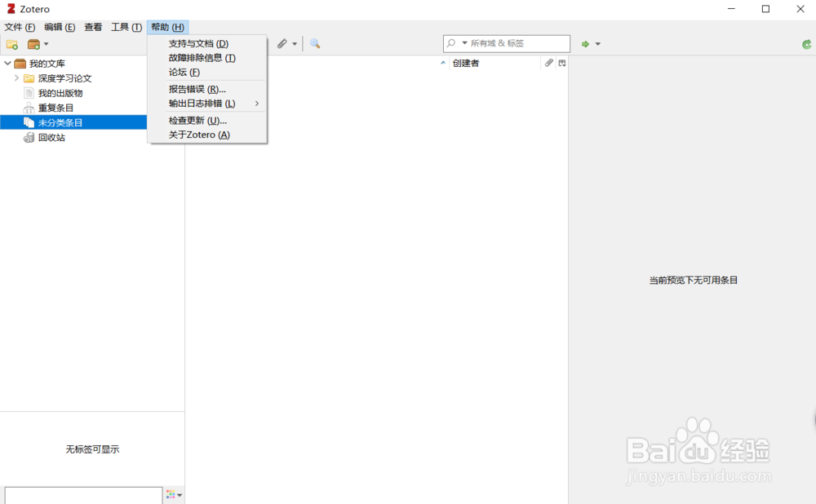Screen dimensions: 816x504
Task: Open the 编辑 (E) menu
Action: (60, 27)
